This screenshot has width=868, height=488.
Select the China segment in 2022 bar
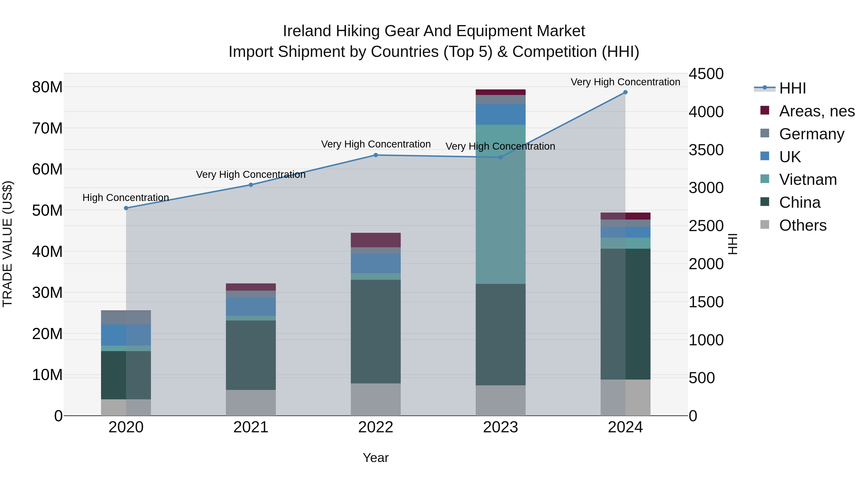[376, 332]
